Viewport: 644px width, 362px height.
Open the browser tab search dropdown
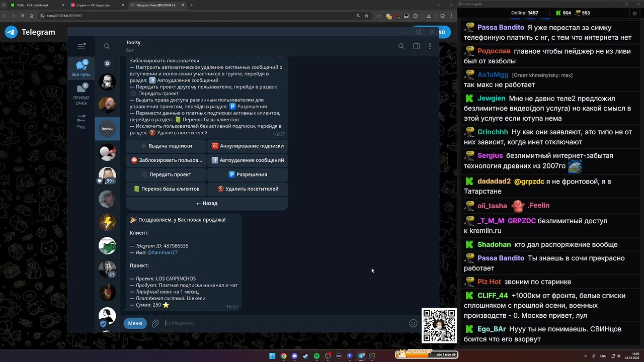[x=4, y=5]
